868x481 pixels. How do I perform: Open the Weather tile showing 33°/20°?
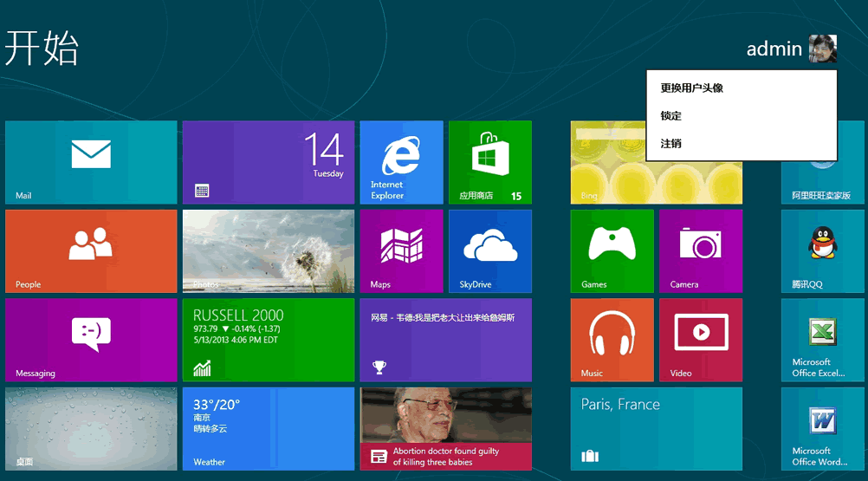[x=269, y=429]
